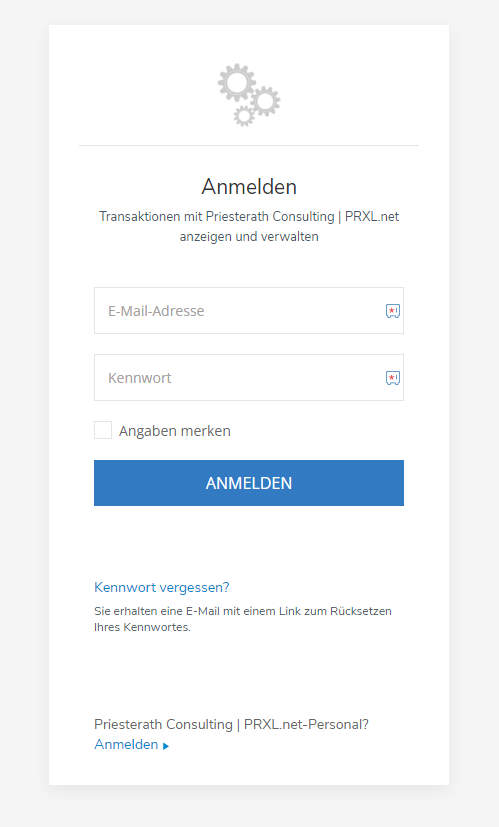Focus the E-Mail-Adresse input field
This screenshot has width=499, height=827.
pyautogui.click(x=249, y=311)
